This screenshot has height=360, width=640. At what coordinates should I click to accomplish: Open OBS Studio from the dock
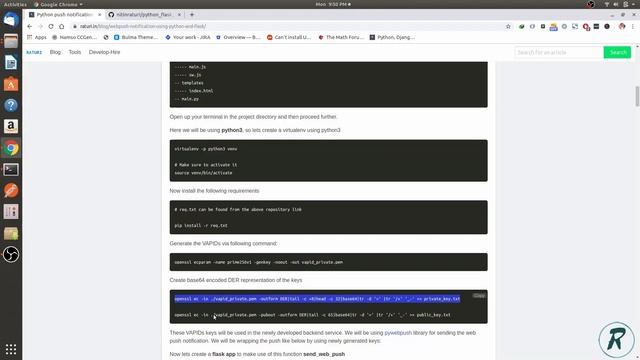11,255
